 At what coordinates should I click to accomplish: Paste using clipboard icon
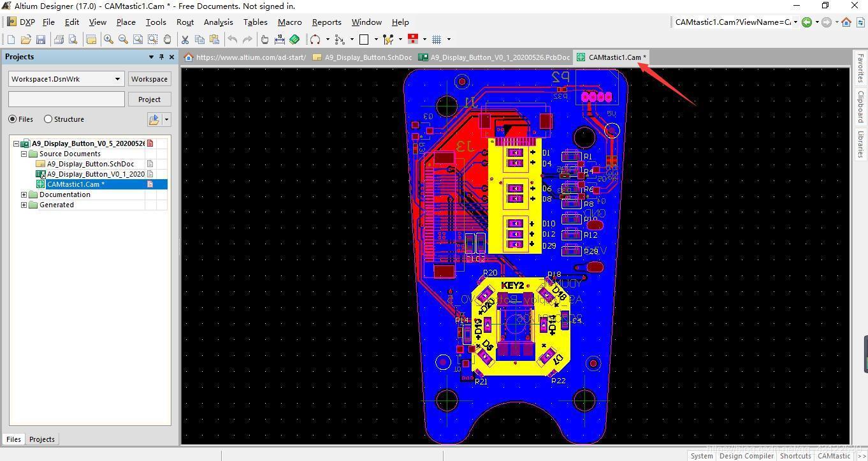pos(214,40)
